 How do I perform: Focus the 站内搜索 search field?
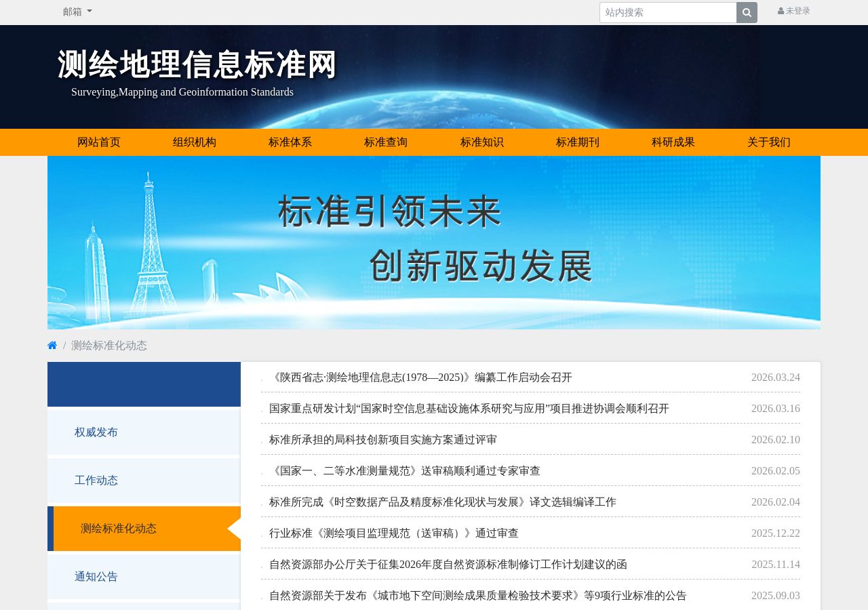coord(668,12)
